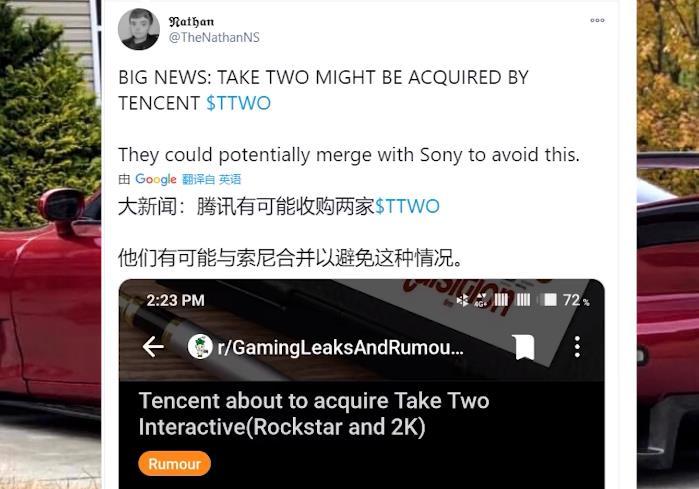Image resolution: width=699 pixels, height=489 pixels.
Task: Open the $TTWO cashtag in English text
Action: (238, 103)
